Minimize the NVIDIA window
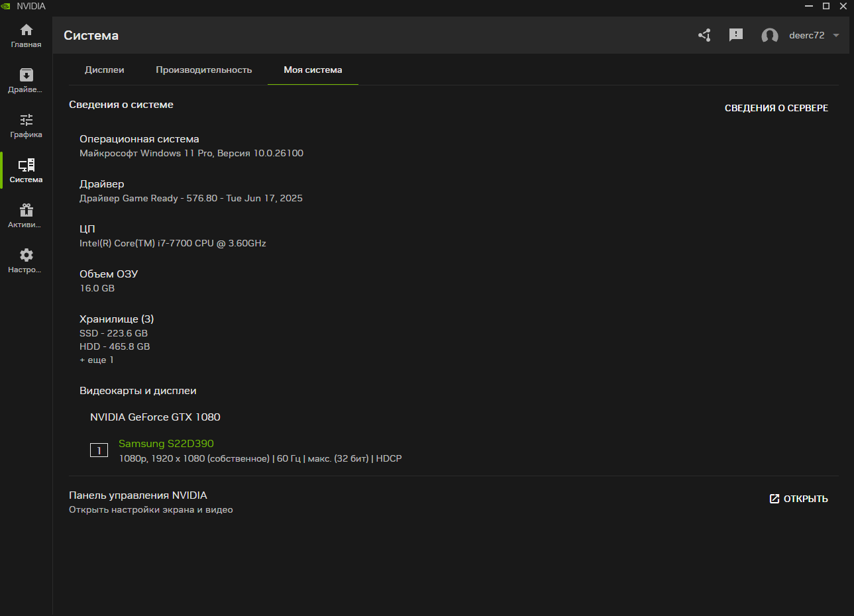 (809, 6)
